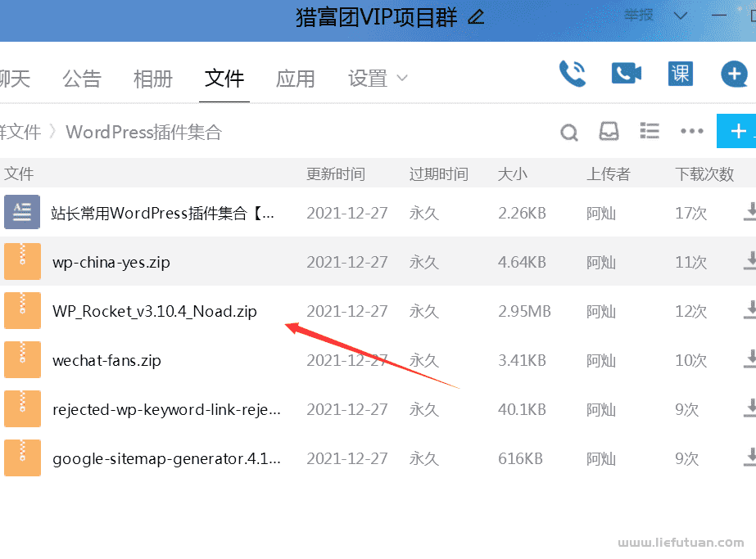This screenshot has width=756, height=559.
Task: Open the file inbox tray icon
Action: click(609, 131)
